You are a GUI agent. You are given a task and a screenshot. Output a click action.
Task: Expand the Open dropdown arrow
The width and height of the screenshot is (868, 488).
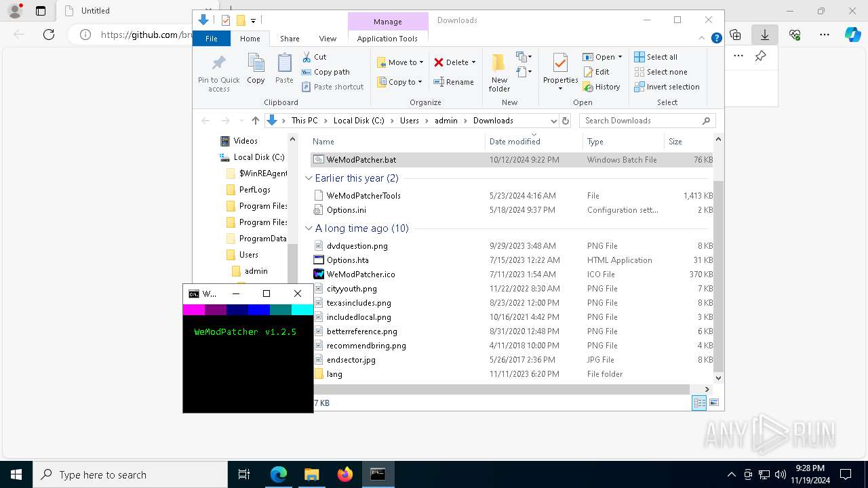pos(620,57)
